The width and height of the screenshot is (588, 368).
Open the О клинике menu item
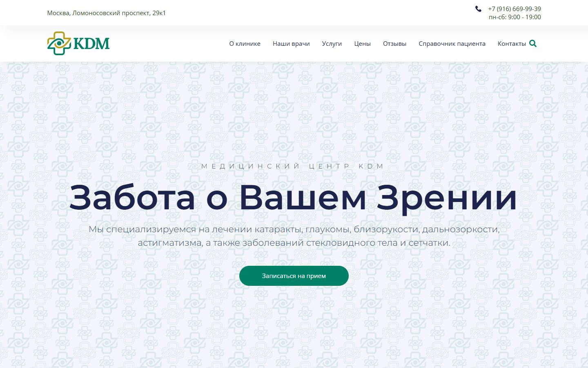pos(245,43)
